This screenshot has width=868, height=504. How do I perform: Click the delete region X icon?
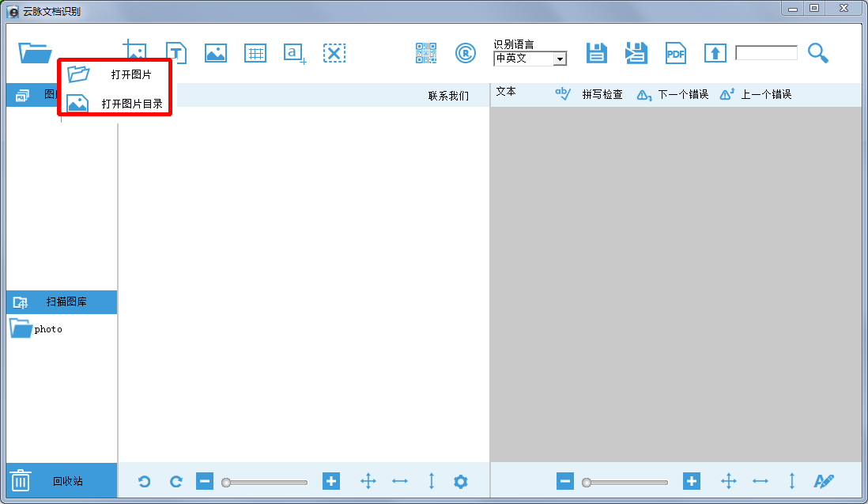334,53
